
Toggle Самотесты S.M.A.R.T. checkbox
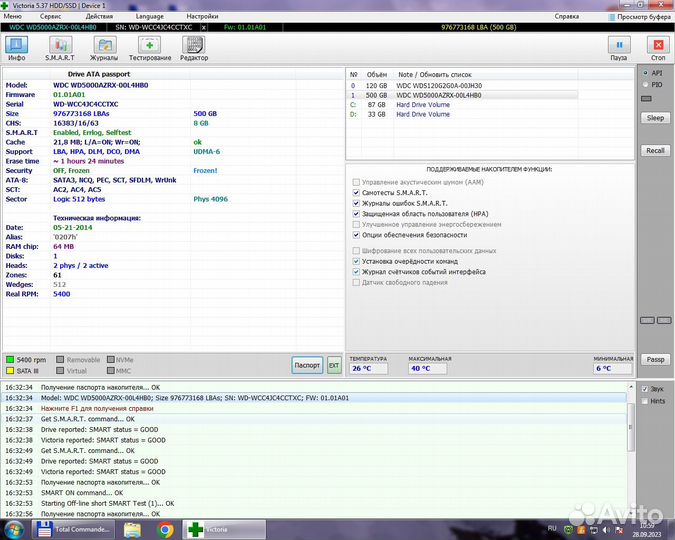pyautogui.click(x=356, y=192)
